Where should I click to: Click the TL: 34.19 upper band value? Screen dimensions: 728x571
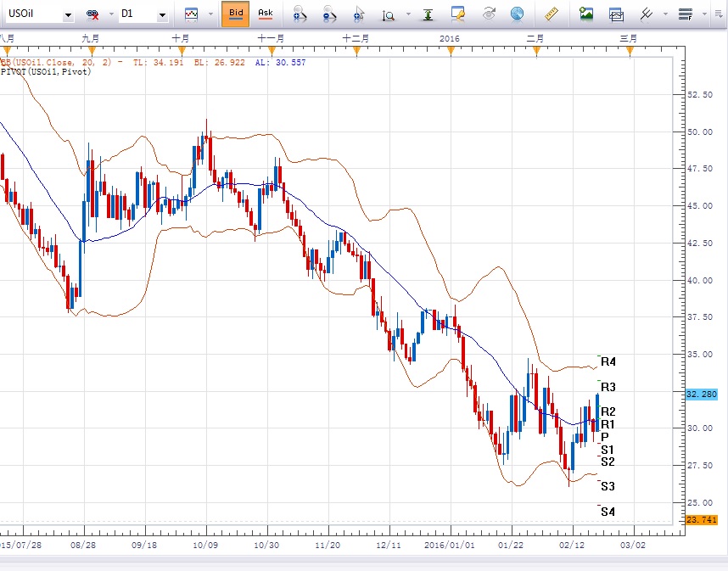158,62
